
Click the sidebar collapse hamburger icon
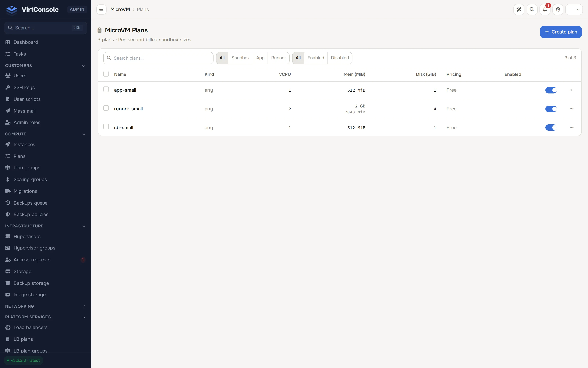(101, 10)
